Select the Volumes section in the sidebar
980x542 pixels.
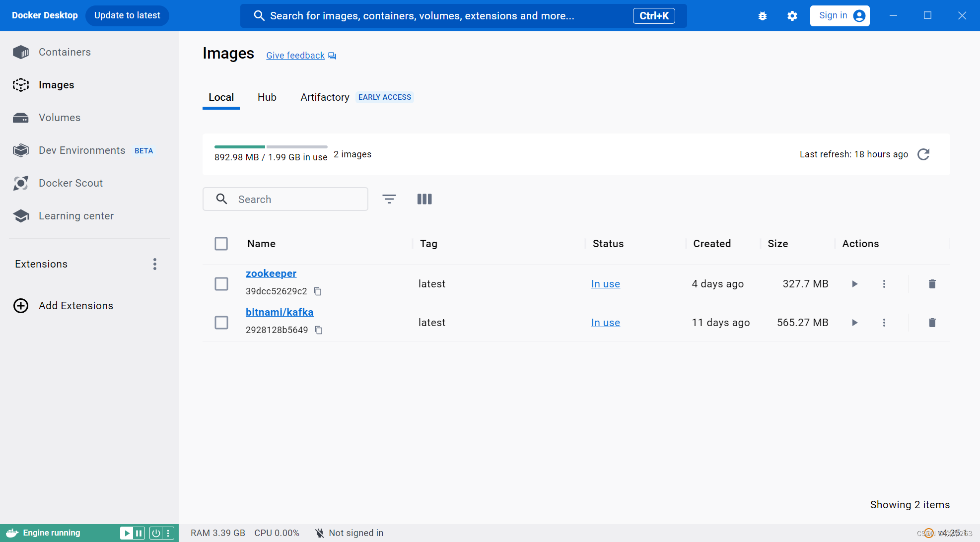point(59,118)
